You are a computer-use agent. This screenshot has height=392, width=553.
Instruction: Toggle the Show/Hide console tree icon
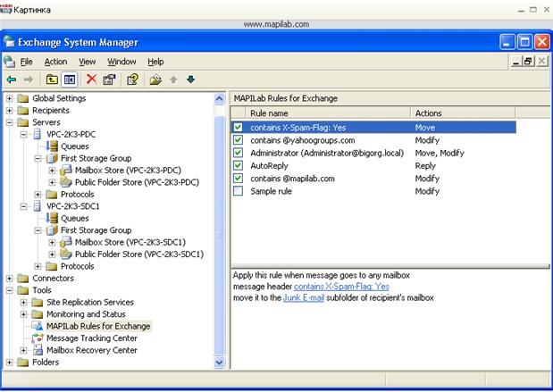coord(69,79)
